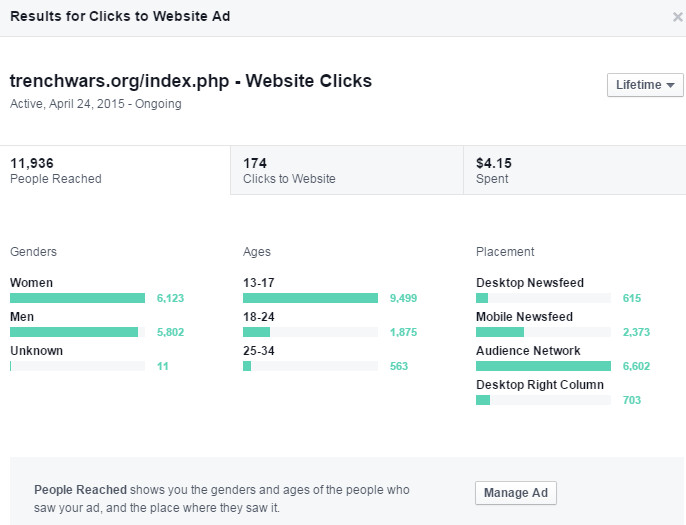The image size is (686, 525).
Task: Click the 6,602 Audience Network value
Action: tap(637, 366)
